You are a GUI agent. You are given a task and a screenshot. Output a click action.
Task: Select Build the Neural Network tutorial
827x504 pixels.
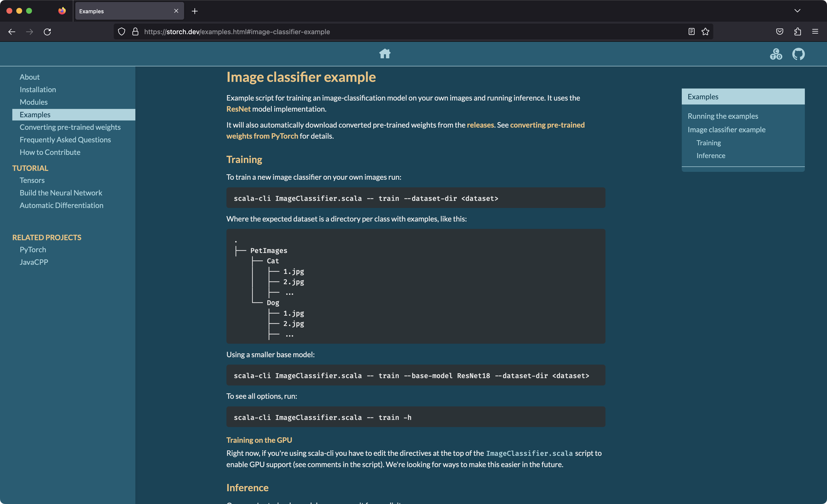coord(61,193)
